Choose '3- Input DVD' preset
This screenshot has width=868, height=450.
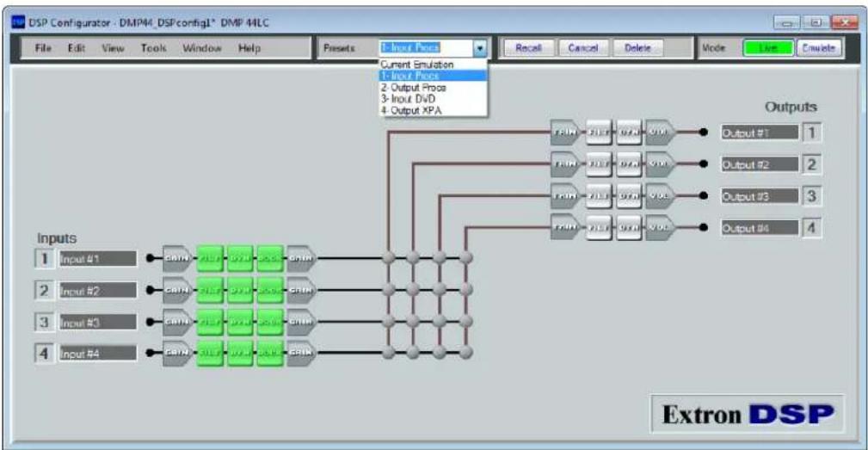(433, 99)
